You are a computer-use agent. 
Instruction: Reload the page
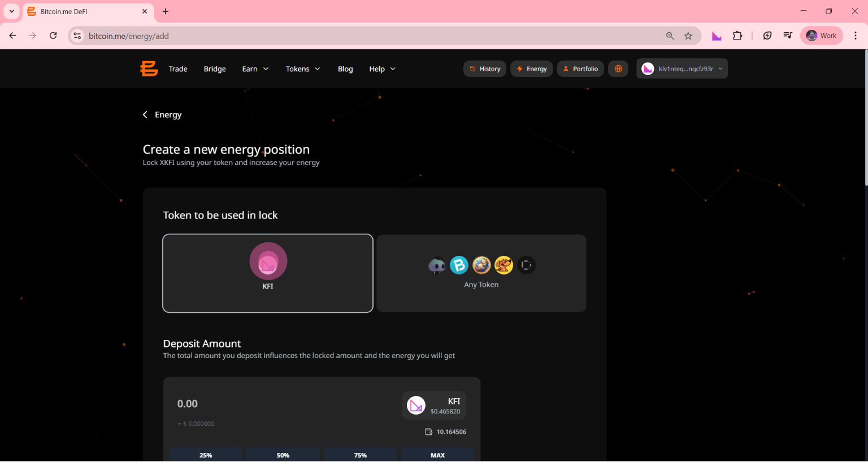tap(53, 36)
